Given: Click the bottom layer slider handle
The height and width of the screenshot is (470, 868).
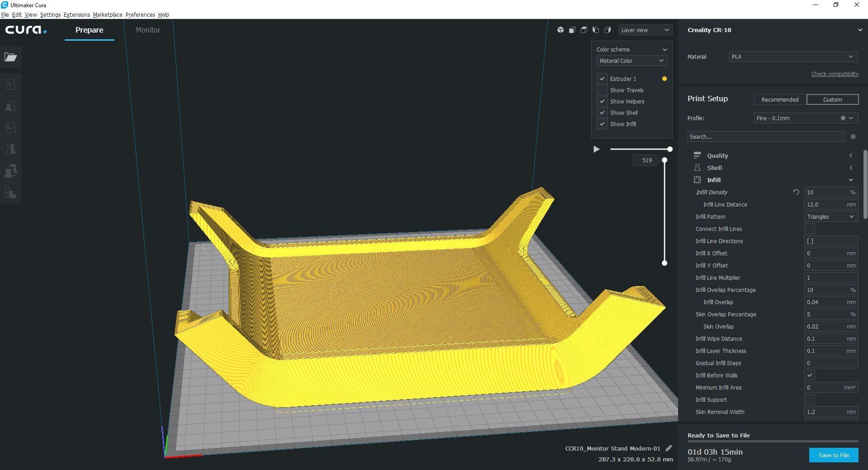Looking at the screenshot, I should click(x=665, y=263).
